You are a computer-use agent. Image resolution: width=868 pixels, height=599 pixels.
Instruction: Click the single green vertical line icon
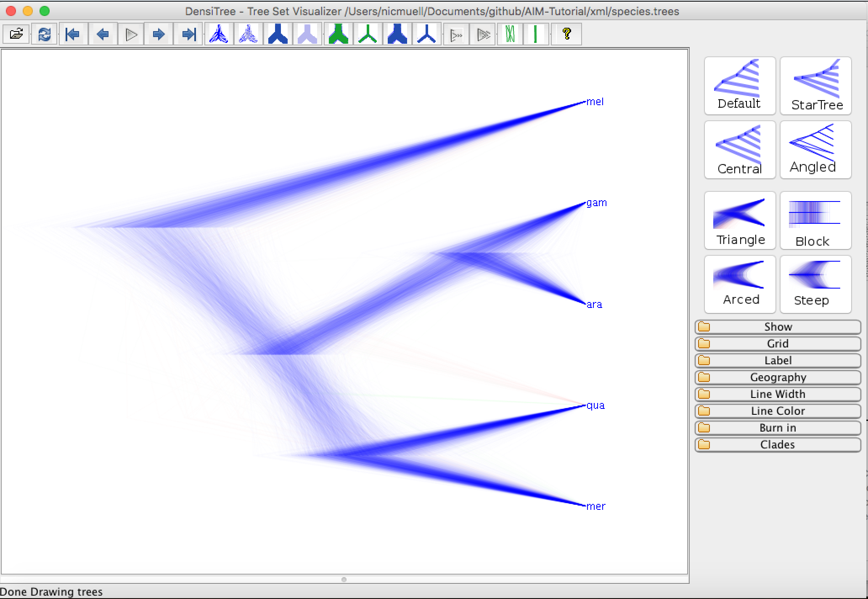[x=535, y=34]
